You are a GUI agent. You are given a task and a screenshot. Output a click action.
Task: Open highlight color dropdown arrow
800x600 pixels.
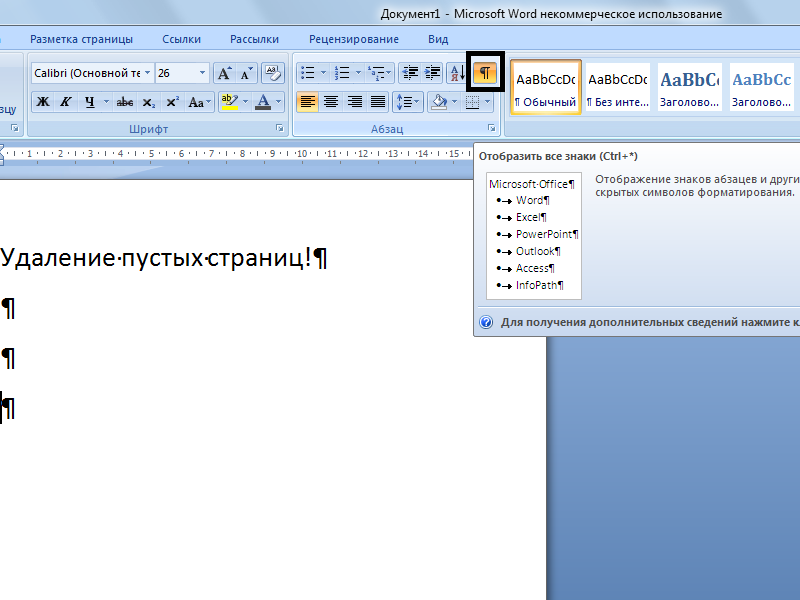(245, 102)
